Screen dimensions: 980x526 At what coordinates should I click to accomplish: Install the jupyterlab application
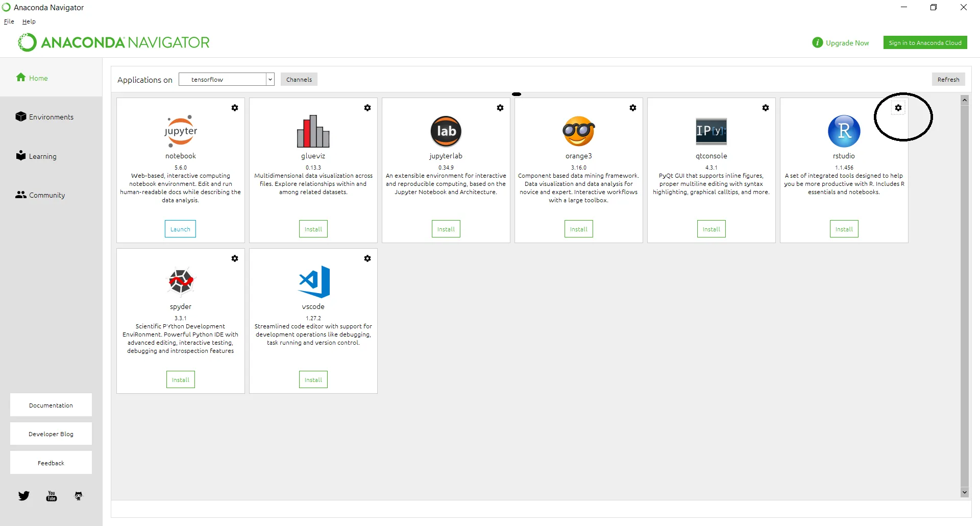pyautogui.click(x=446, y=229)
